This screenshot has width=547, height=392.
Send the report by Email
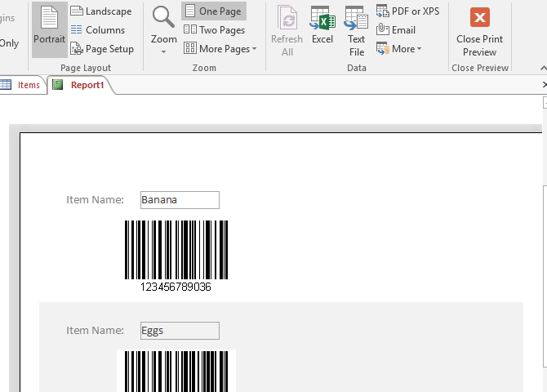pyautogui.click(x=396, y=30)
